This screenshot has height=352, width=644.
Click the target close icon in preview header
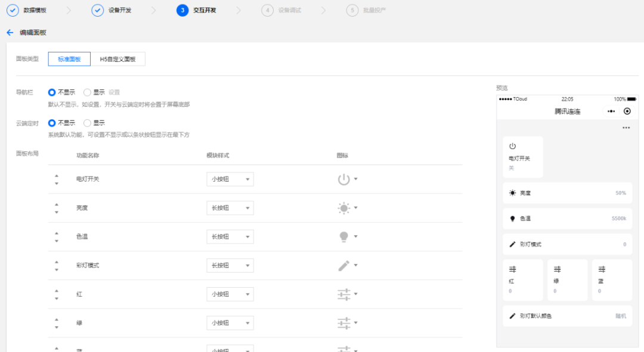[627, 111]
